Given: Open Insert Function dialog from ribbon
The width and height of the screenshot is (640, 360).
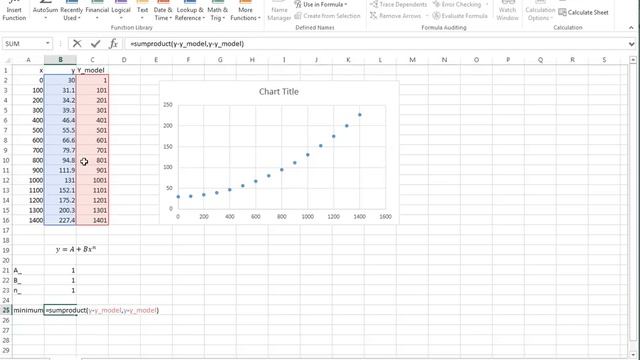Looking at the screenshot, I should coord(14,11).
